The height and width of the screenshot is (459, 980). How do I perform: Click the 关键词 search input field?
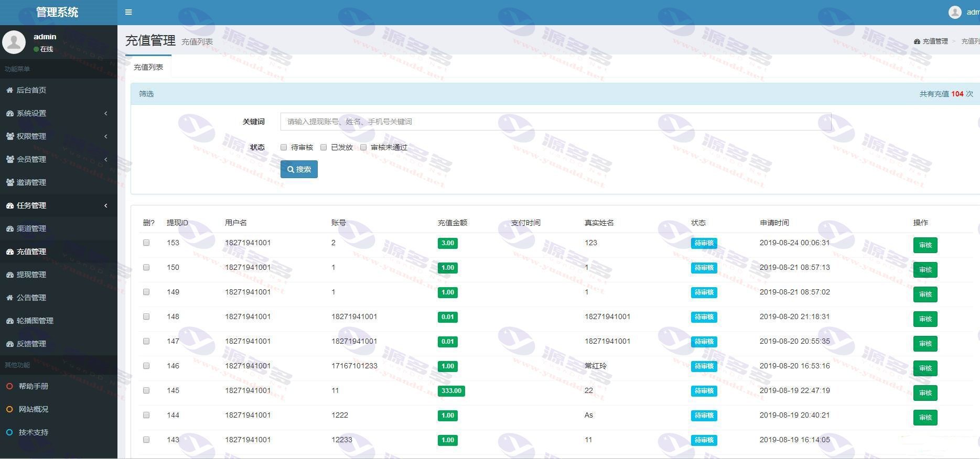pos(556,122)
